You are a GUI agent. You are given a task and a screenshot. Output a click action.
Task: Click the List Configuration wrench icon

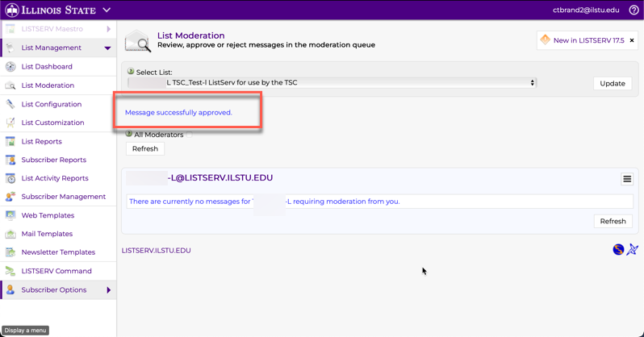[10, 104]
